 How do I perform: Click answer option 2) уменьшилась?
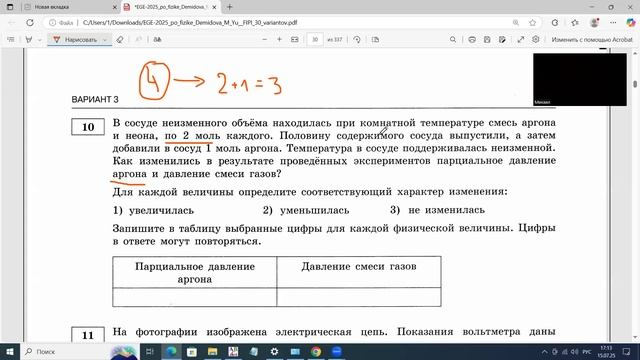(x=306, y=210)
